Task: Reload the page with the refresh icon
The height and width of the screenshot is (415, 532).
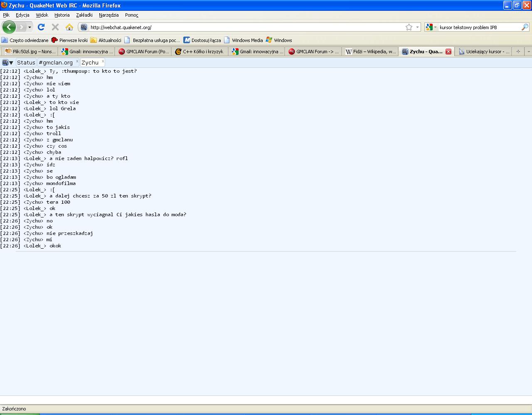Action: point(41,27)
